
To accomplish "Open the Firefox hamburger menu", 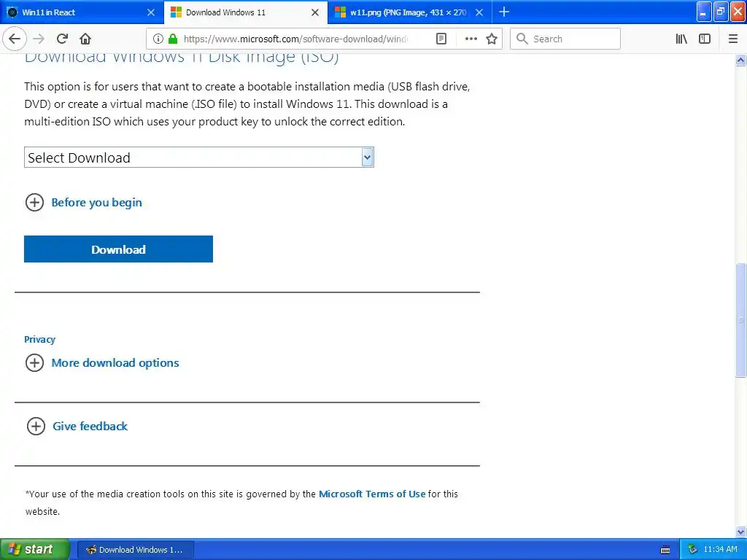I will [x=733, y=39].
